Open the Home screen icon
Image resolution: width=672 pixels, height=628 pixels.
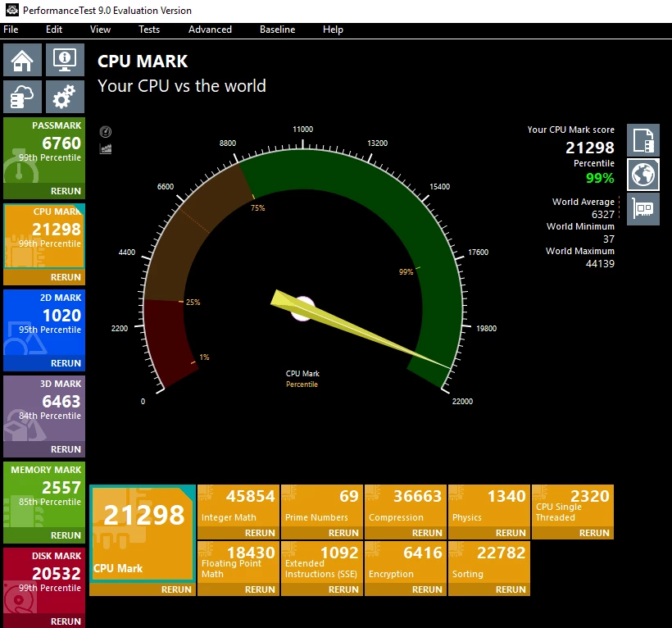pyautogui.click(x=22, y=60)
